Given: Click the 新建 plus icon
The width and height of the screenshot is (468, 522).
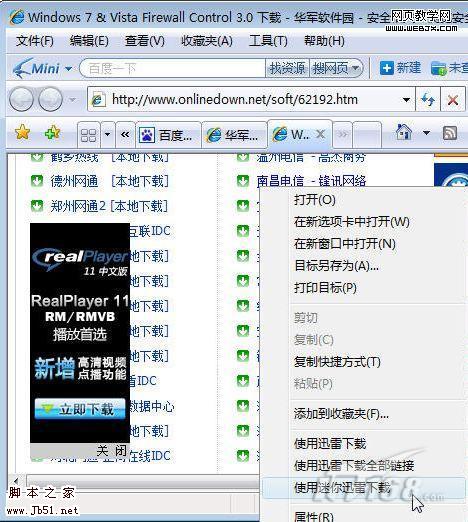Looking at the screenshot, I should pos(387,68).
